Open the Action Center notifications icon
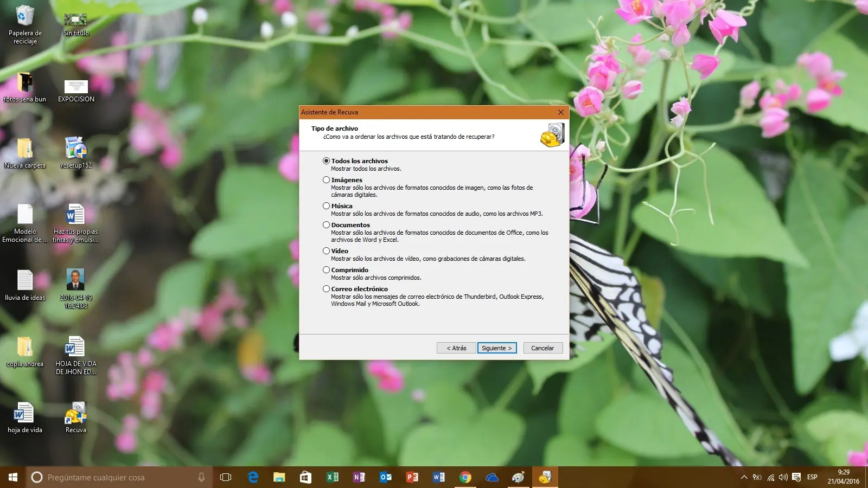This screenshot has width=868, height=488. click(x=796, y=477)
